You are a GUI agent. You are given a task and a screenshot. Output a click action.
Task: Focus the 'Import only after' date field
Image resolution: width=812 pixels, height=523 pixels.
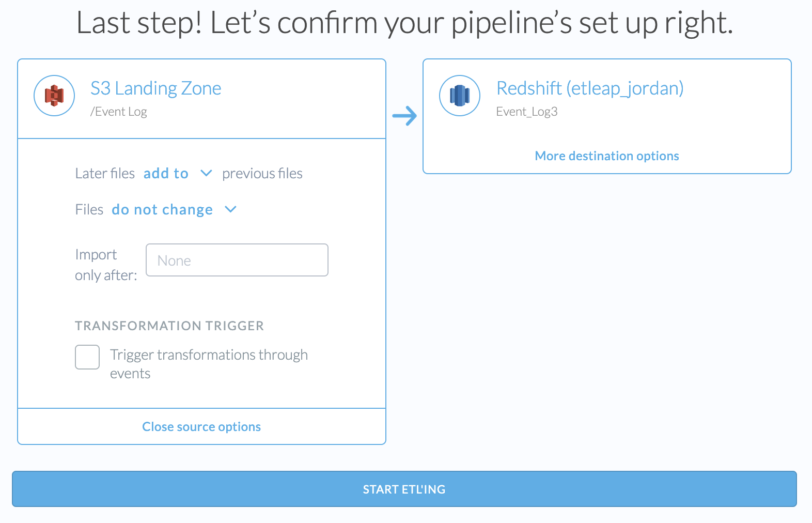(x=237, y=260)
